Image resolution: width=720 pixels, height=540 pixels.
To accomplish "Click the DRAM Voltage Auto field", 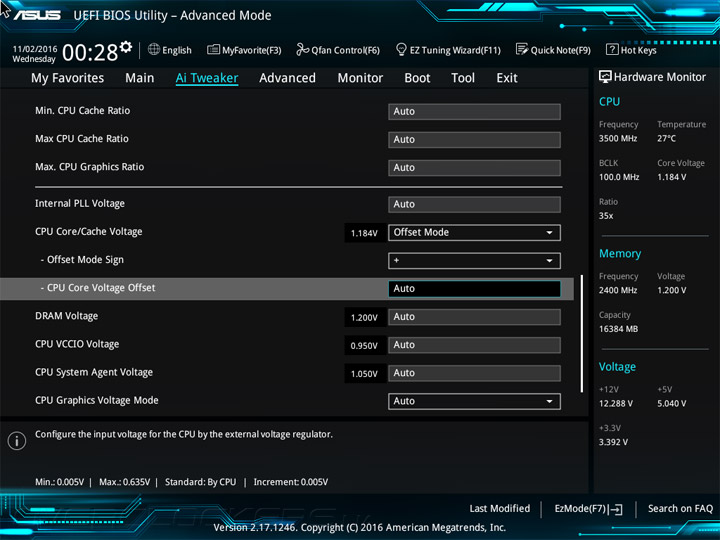I will pyautogui.click(x=474, y=316).
